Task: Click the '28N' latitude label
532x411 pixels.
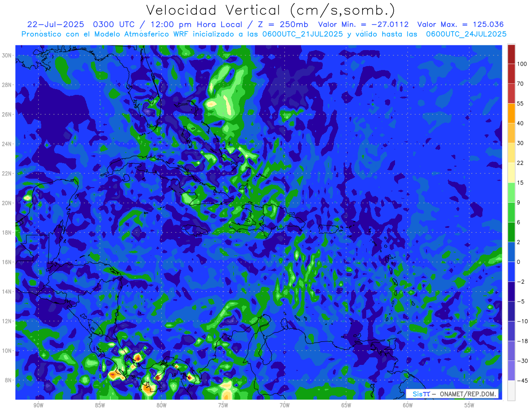Action: tap(7, 85)
